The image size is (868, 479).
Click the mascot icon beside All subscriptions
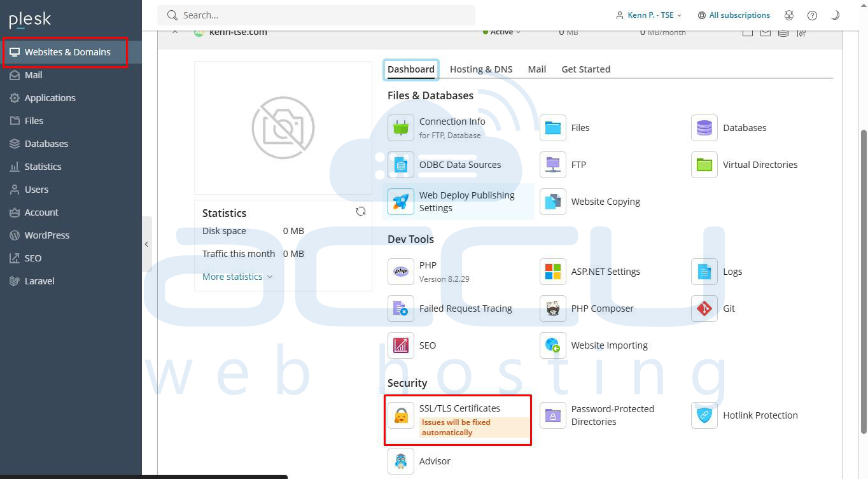(x=789, y=15)
